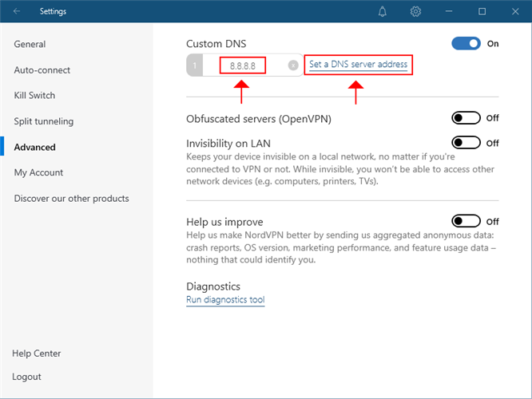532x399 pixels.
Task: Maximize the Settings window
Action: pos(482,12)
